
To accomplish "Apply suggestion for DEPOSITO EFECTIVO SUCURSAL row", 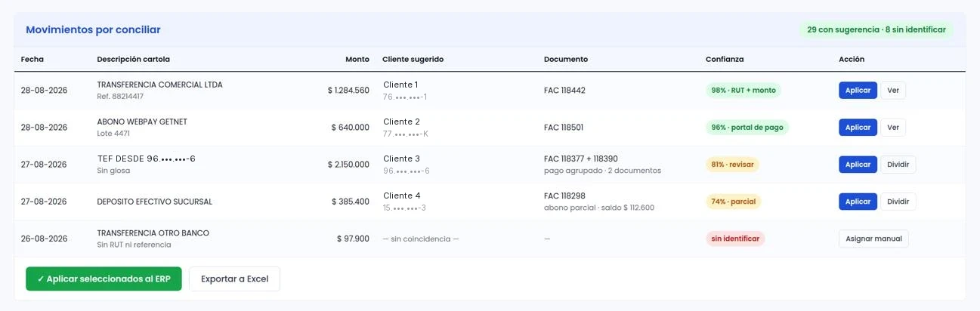I will [x=858, y=202].
